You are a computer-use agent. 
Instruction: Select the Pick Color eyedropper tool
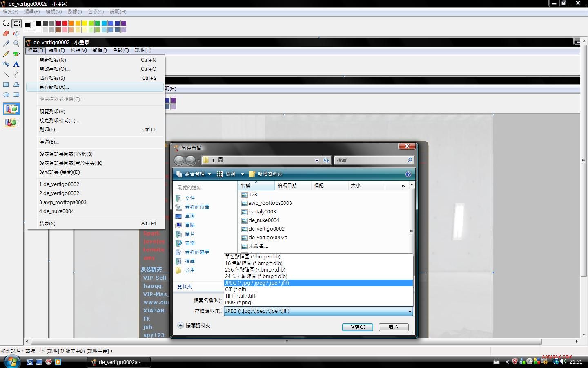point(6,43)
